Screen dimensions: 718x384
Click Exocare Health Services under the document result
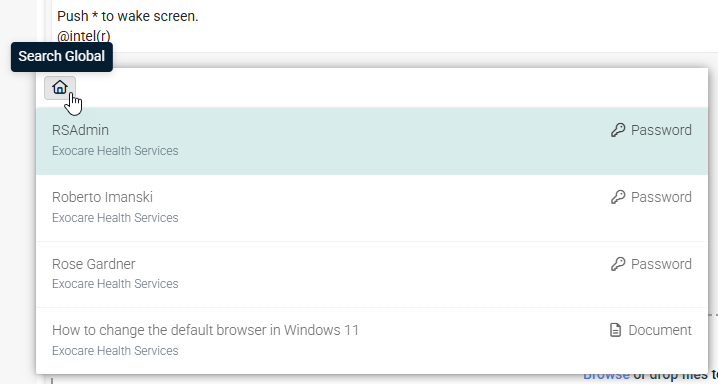tap(115, 351)
